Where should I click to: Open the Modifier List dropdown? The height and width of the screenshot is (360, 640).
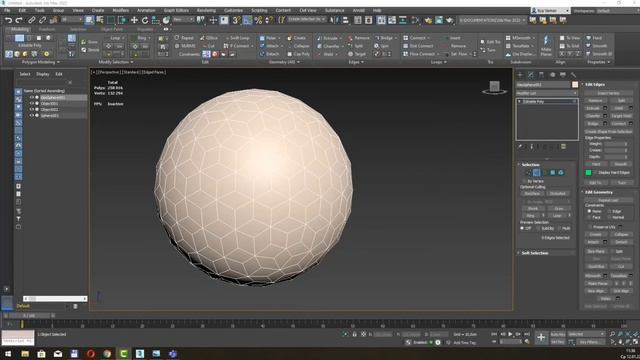[x=547, y=93]
